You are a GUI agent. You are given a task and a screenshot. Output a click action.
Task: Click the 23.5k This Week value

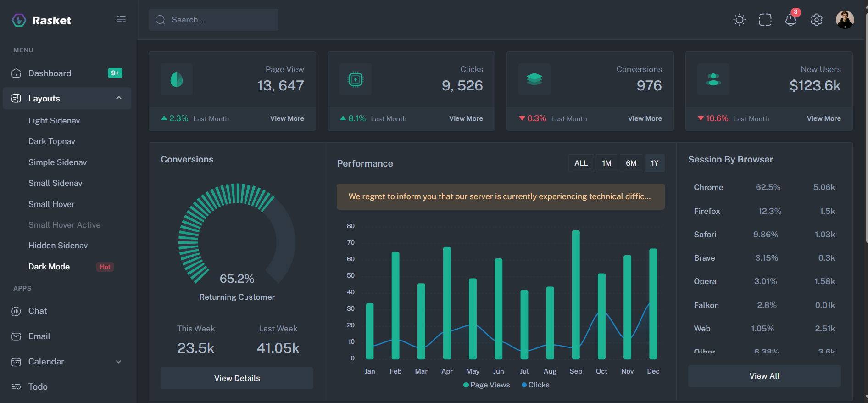(196, 348)
